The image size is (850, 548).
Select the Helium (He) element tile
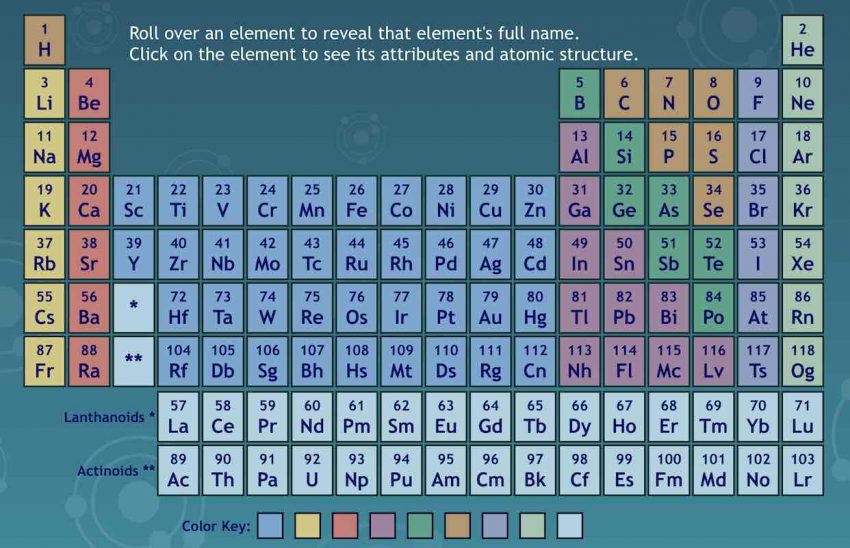(802, 40)
